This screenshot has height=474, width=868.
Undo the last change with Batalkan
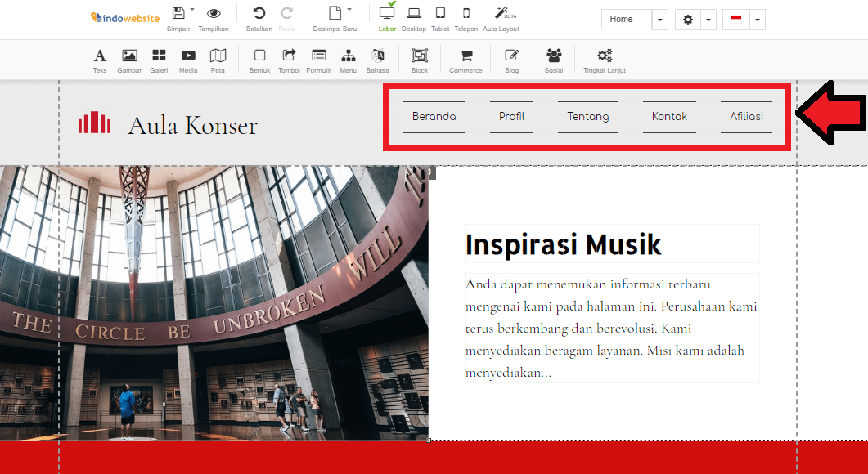click(259, 17)
